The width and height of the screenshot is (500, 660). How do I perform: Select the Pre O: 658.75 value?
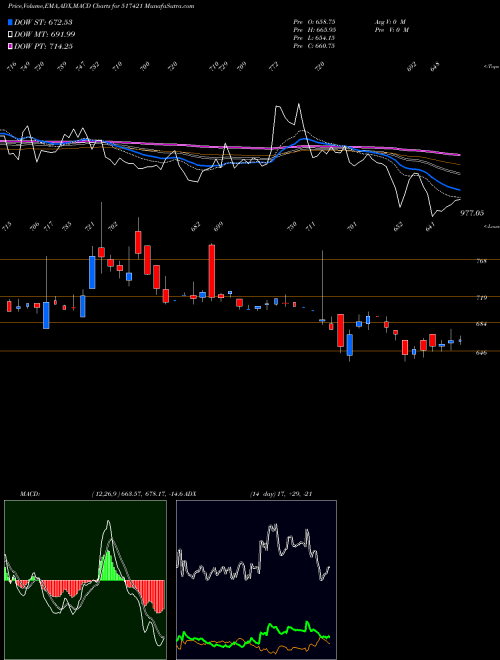(314, 21)
